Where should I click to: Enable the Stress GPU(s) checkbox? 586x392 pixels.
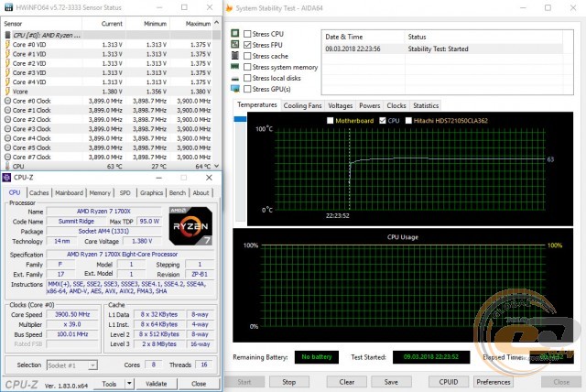coord(247,89)
